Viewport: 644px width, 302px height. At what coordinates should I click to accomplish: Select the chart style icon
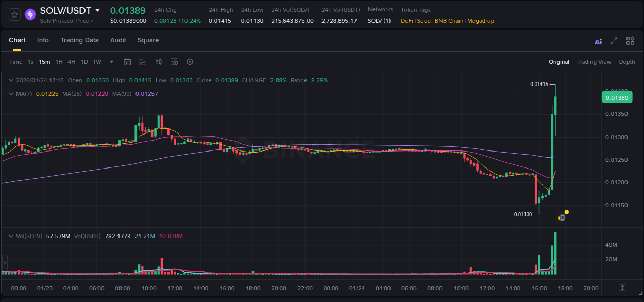(142, 62)
